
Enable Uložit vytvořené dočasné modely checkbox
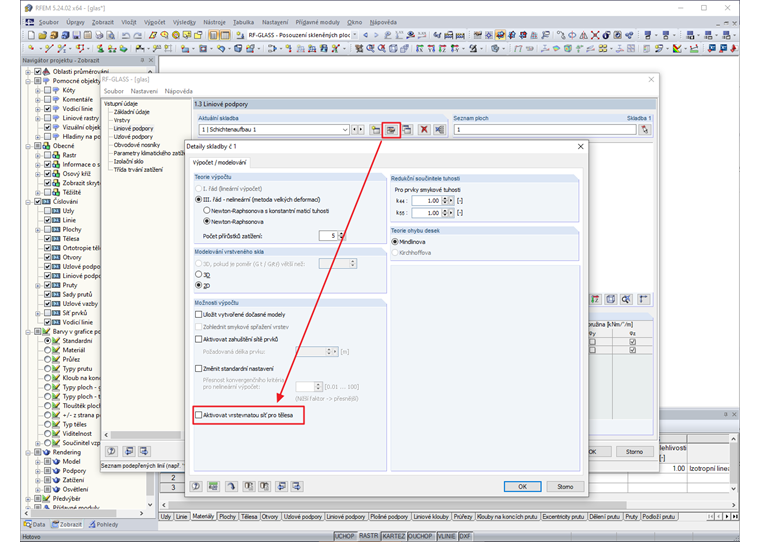click(198, 315)
